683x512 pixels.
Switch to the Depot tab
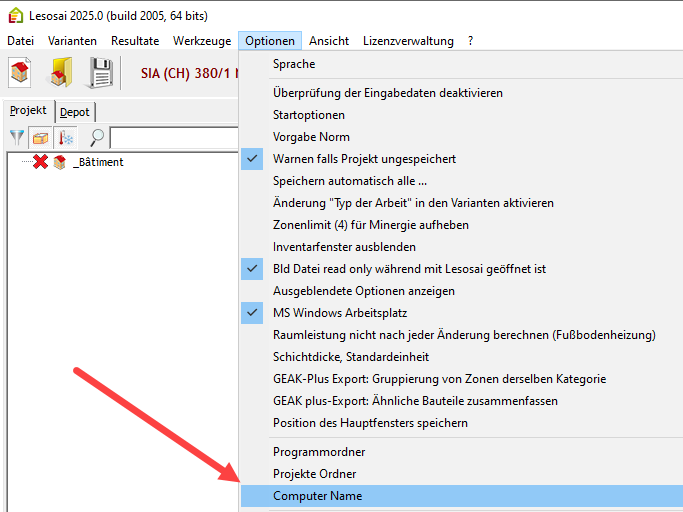click(x=74, y=112)
